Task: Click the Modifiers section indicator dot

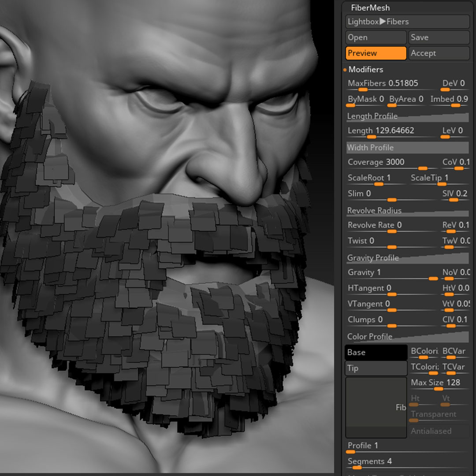Action: [344, 70]
